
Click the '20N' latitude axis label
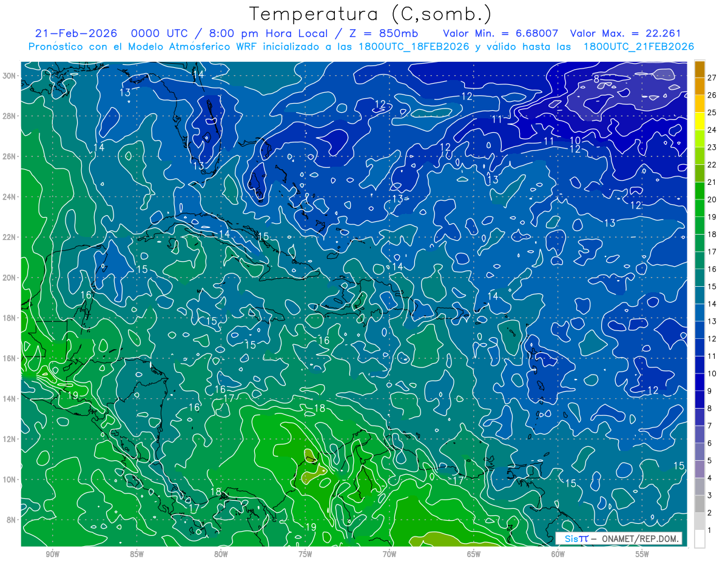click(10, 278)
